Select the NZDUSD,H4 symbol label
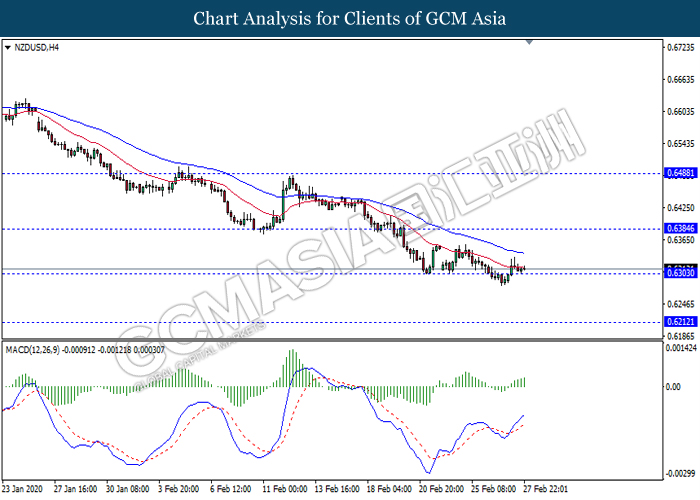Viewport: 700px width, 500px height. point(37,47)
